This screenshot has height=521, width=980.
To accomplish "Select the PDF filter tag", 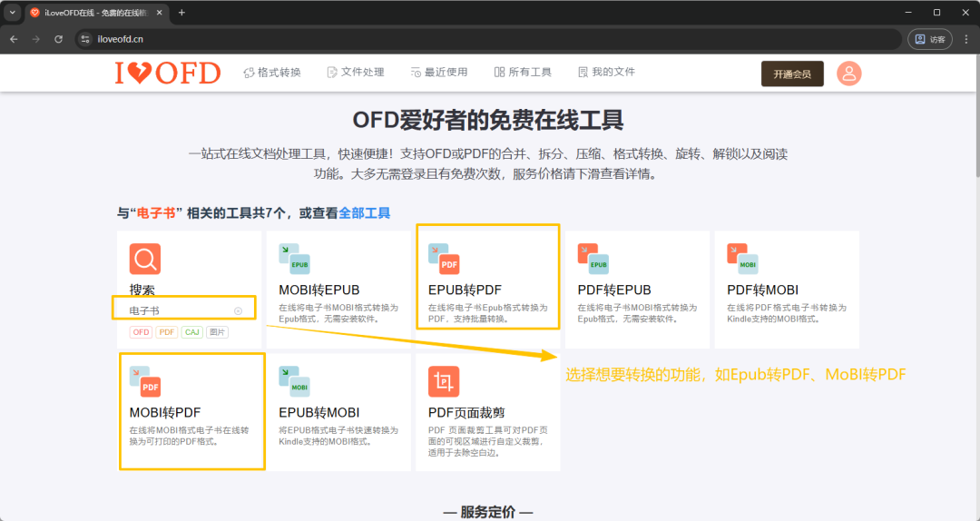I will coord(167,332).
